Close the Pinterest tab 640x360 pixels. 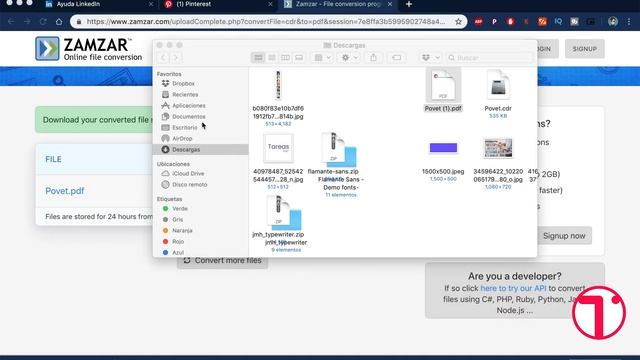[270, 4]
